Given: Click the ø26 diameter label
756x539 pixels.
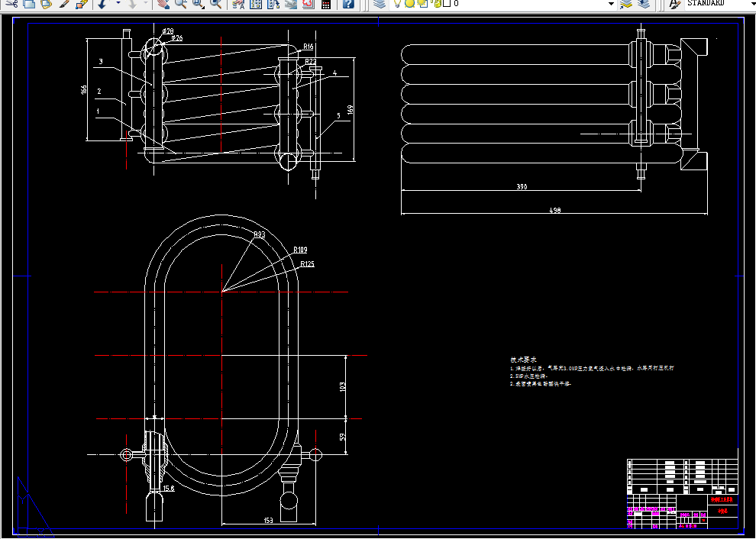Looking at the screenshot, I should (x=177, y=38).
